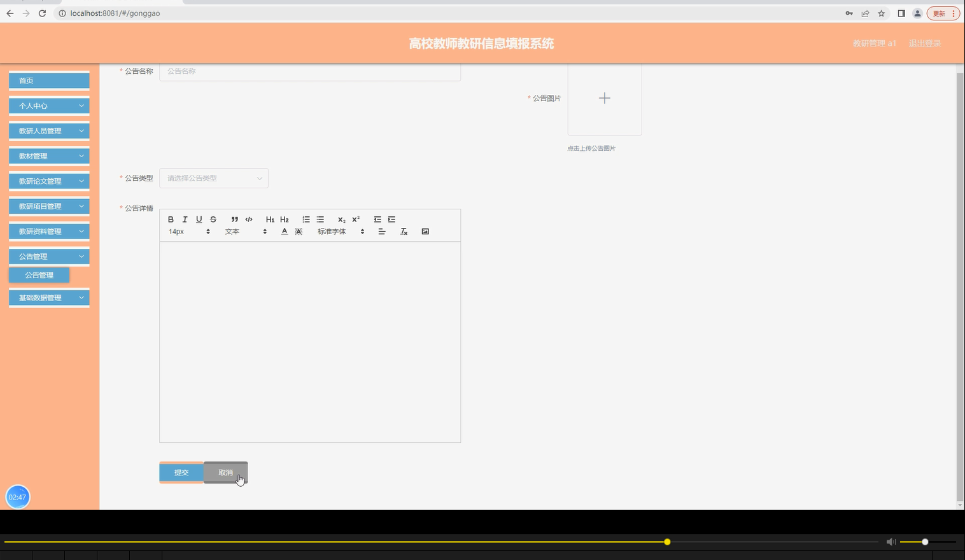Expand 教研项目管理 sidebar menu
965x560 pixels.
click(49, 206)
